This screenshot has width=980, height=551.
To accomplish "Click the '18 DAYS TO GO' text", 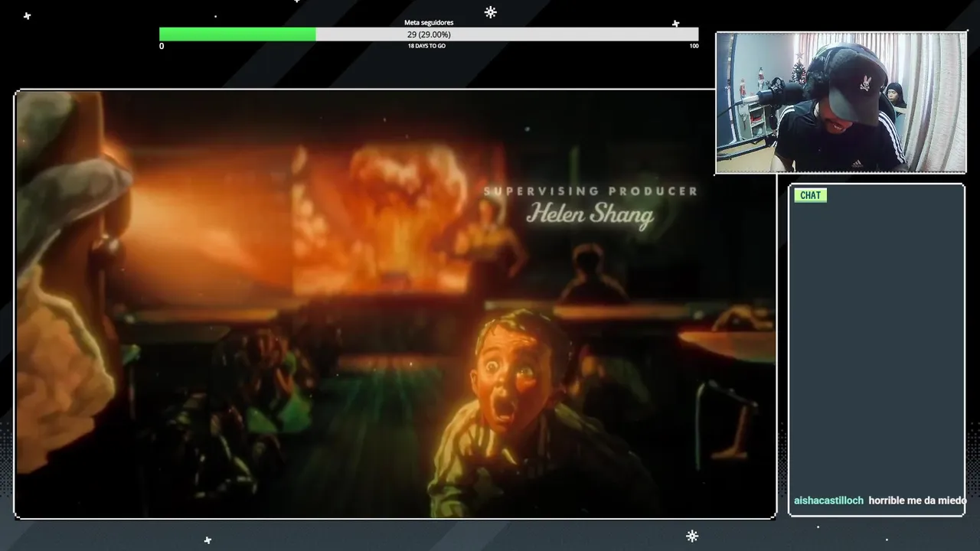I will point(426,46).
